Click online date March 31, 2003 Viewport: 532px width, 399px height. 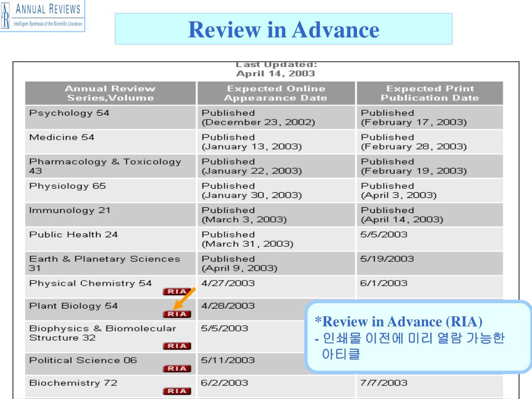tap(247, 244)
